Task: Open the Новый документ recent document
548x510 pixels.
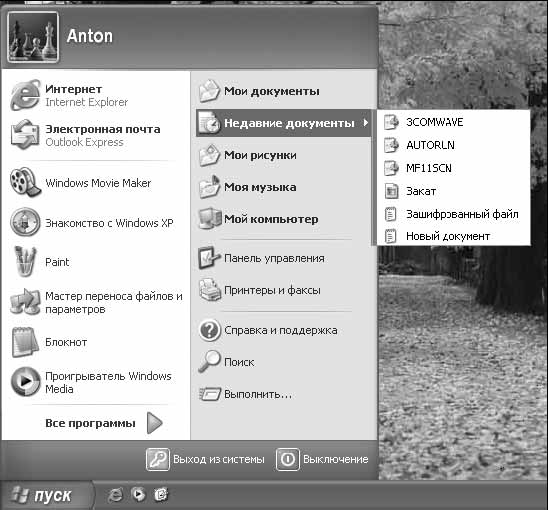Action: (454, 237)
